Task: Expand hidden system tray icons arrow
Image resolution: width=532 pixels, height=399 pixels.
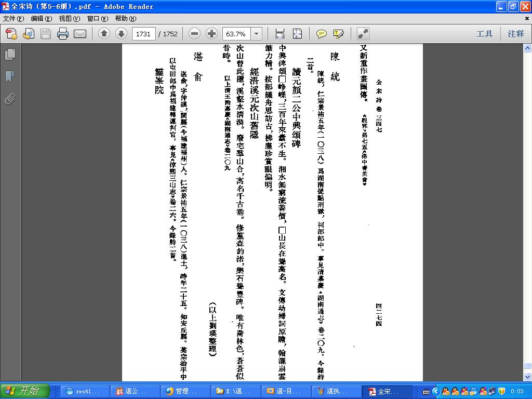Action: pyautogui.click(x=436, y=392)
